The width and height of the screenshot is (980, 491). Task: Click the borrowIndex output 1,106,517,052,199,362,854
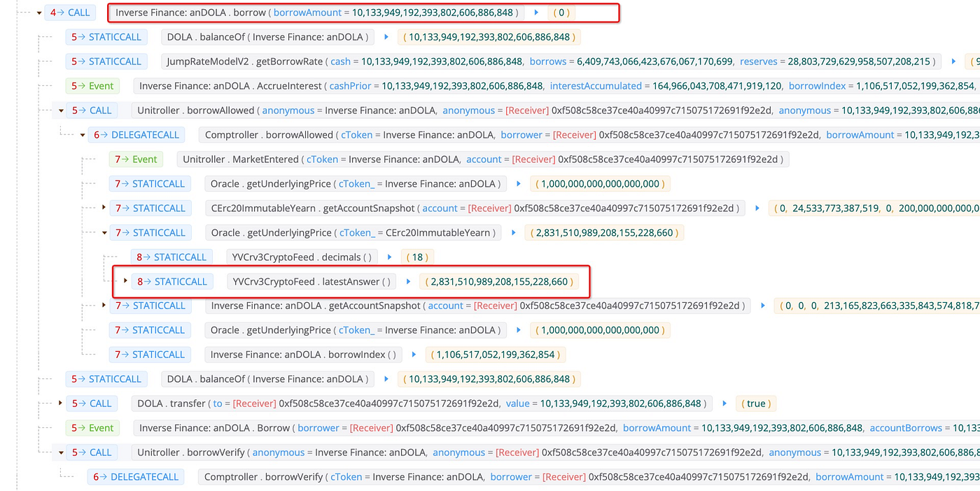point(495,355)
